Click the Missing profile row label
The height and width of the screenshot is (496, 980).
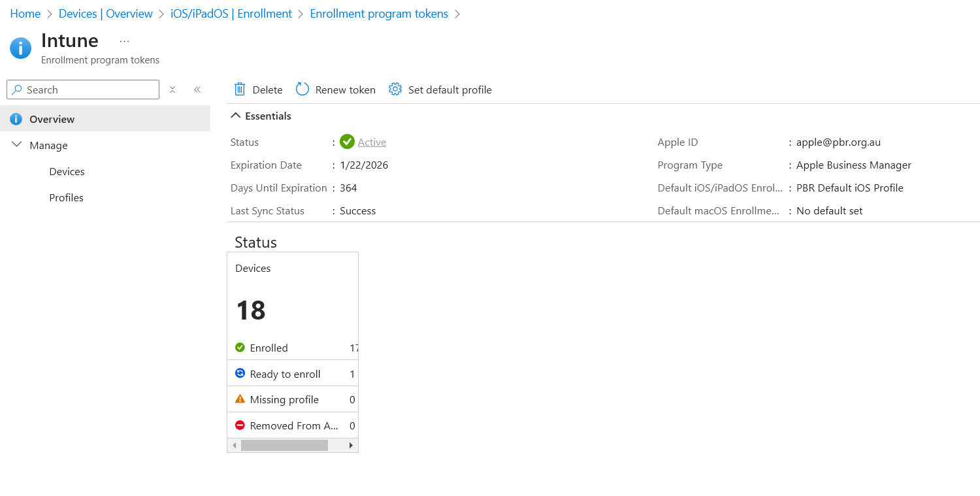pos(284,399)
